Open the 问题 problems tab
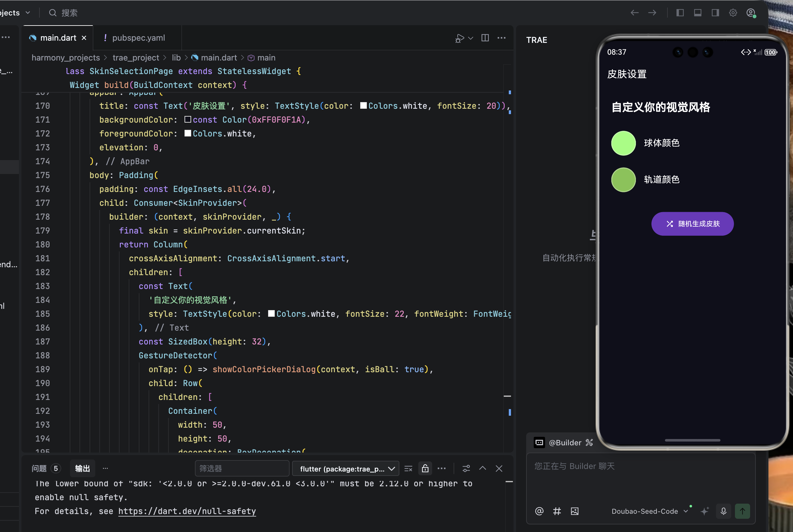The image size is (793, 532). [39, 469]
